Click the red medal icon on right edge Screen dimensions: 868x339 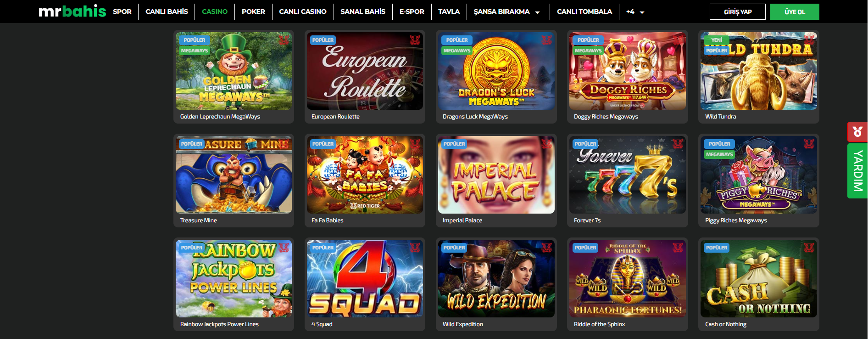[857, 132]
